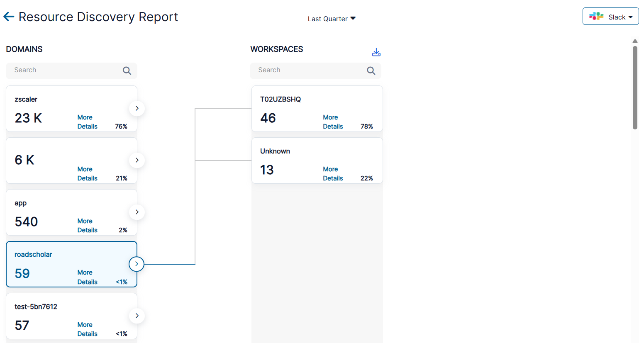Screen dimensions: 644x343
Task: Collapse the roadscholar domain arrow
Action: [x=137, y=264]
